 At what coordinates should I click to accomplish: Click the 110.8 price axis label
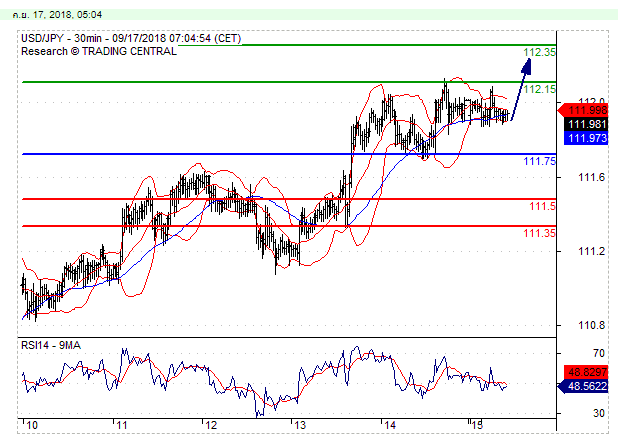coord(591,325)
